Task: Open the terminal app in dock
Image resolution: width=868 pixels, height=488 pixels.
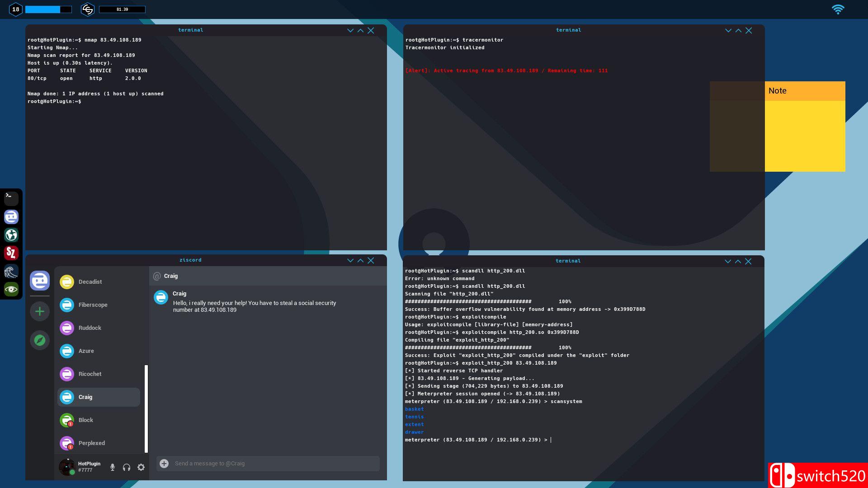Action: (x=11, y=198)
